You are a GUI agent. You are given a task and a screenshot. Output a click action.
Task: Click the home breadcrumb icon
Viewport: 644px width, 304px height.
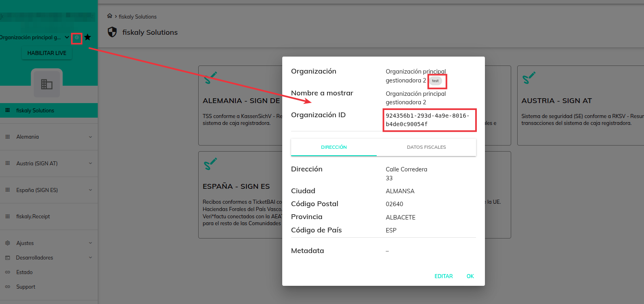tap(109, 16)
